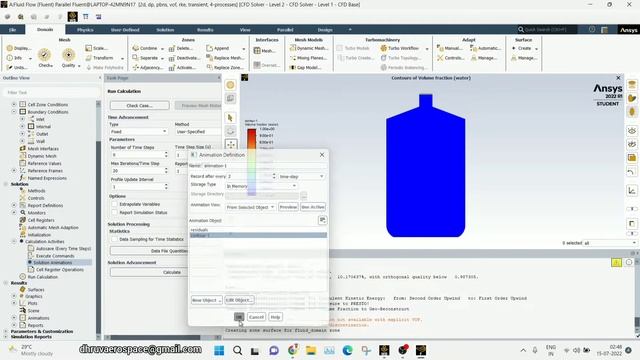Click the Deactivate zones icon
The width and height of the screenshot is (640, 360).
pos(172,58)
